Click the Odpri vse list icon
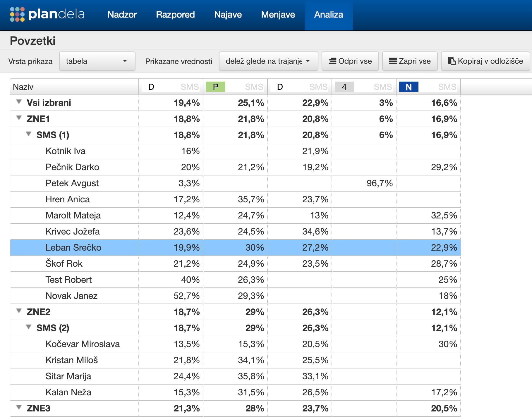 click(x=332, y=61)
